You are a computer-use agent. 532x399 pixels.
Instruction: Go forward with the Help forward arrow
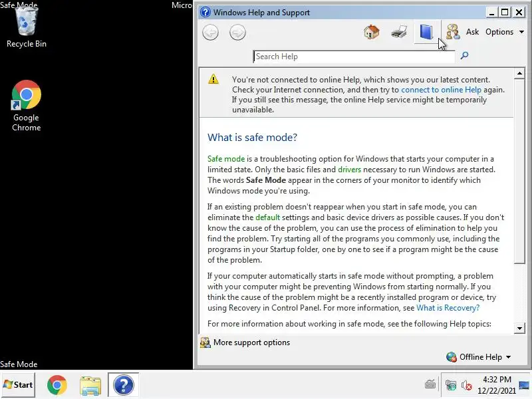point(237,33)
